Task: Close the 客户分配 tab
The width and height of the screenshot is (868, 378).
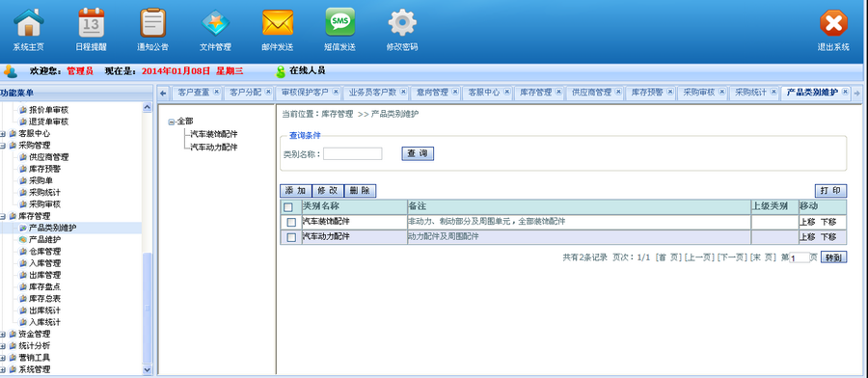Action: (x=268, y=92)
